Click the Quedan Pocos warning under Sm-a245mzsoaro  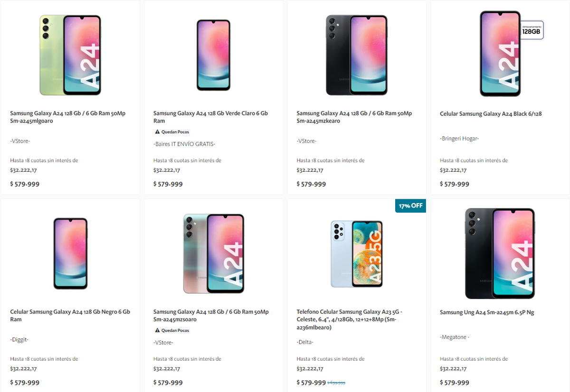pyautogui.click(x=157, y=330)
